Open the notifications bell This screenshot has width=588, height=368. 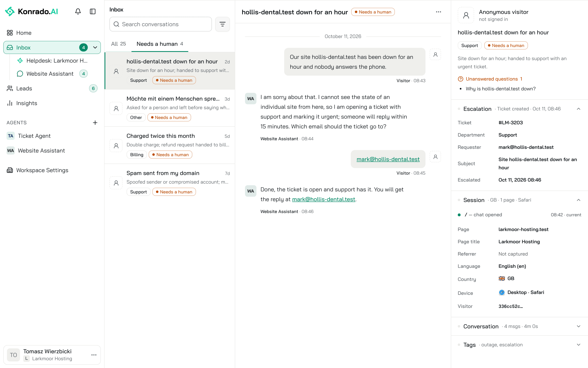coord(78,11)
